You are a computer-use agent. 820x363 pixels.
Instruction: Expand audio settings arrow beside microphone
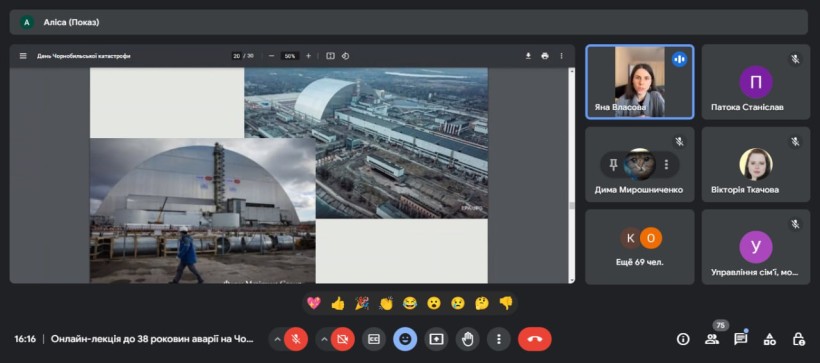277,339
